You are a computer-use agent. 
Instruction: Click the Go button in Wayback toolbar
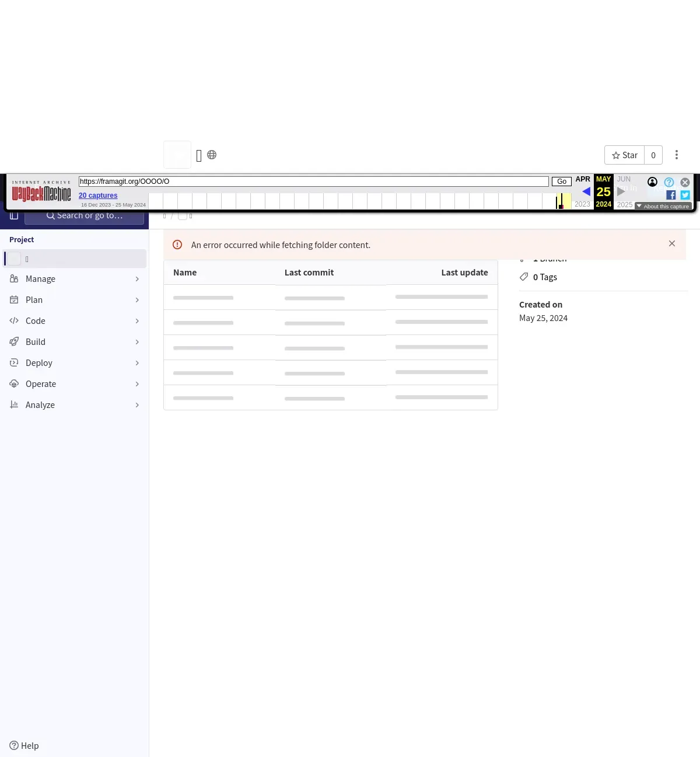(562, 182)
